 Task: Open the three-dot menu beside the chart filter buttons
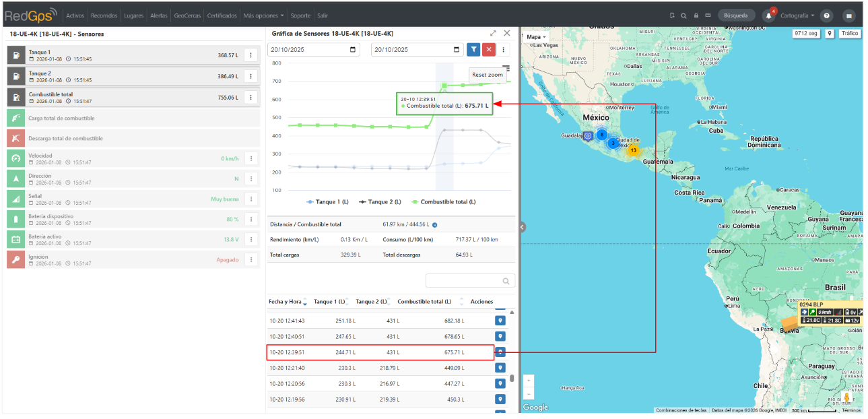pyautogui.click(x=504, y=49)
